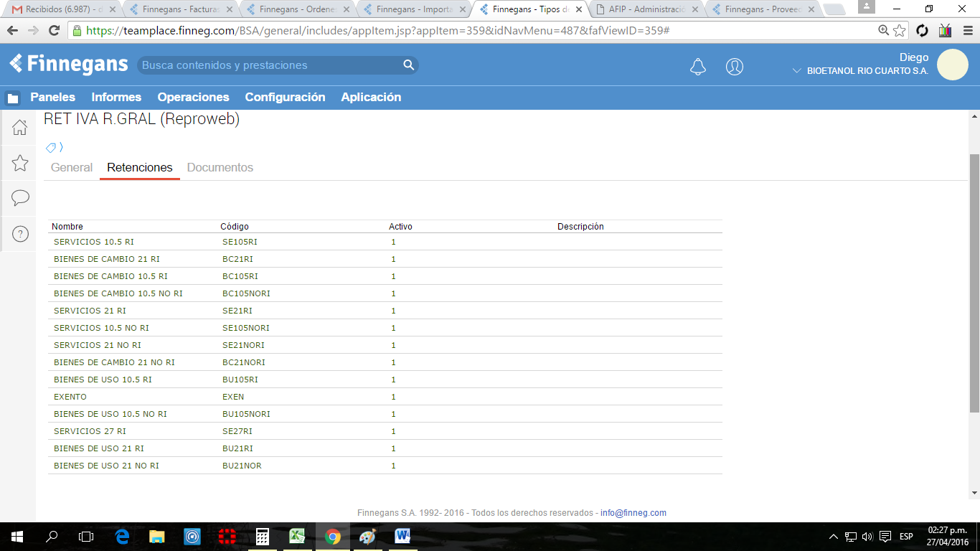980x551 pixels.
Task: Click the Código column header
Action: coord(235,227)
